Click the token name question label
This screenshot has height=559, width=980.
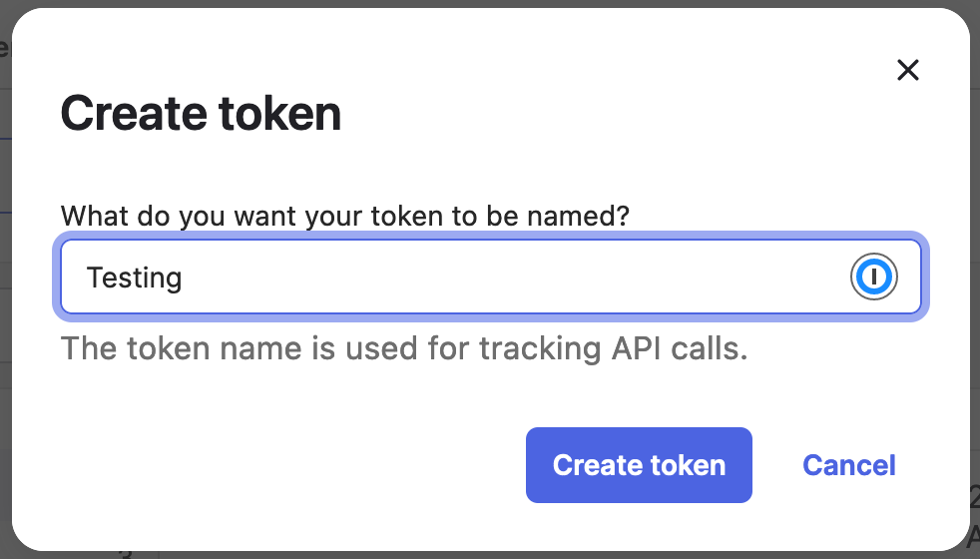pyautogui.click(x=345, y=216)
